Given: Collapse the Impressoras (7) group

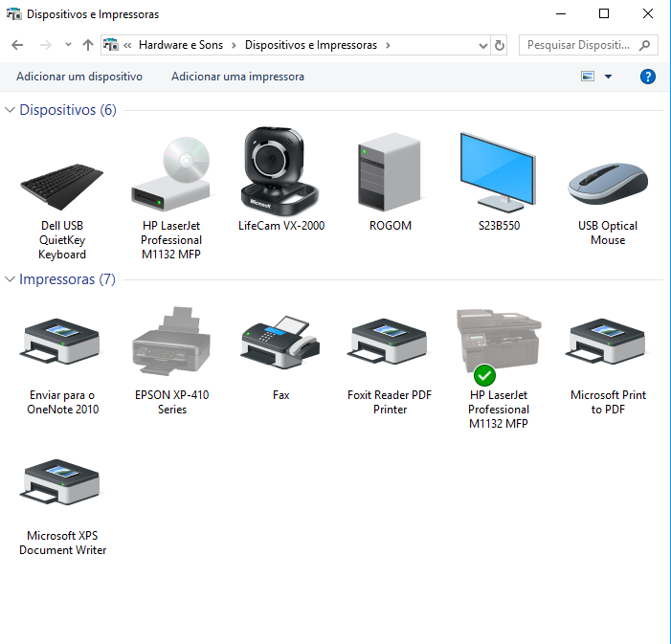Looking at the screenshot, I should coord(10,279).
